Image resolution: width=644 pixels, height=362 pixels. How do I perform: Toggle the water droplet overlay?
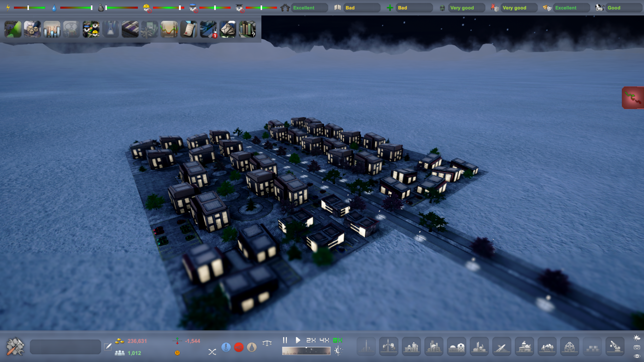[x=252, y=347]
